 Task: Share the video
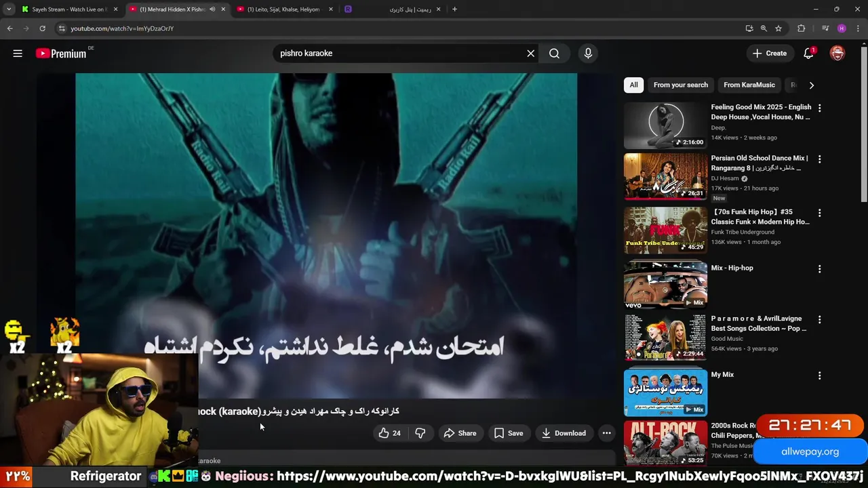click(x=460, y=433)
